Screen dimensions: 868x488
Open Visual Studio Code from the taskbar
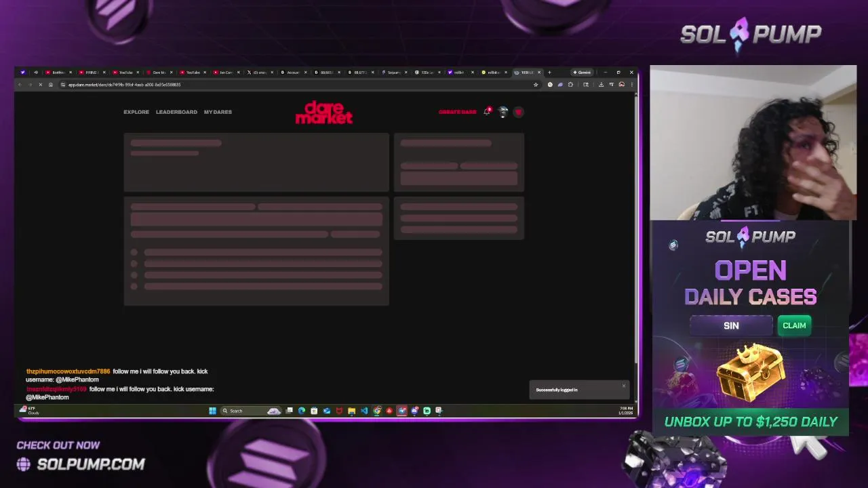(364, 411)
